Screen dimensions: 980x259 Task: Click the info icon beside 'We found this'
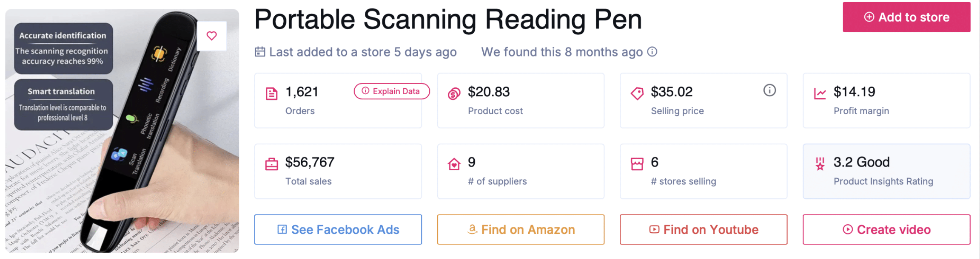pyautogui.click(x=652, y=52)
